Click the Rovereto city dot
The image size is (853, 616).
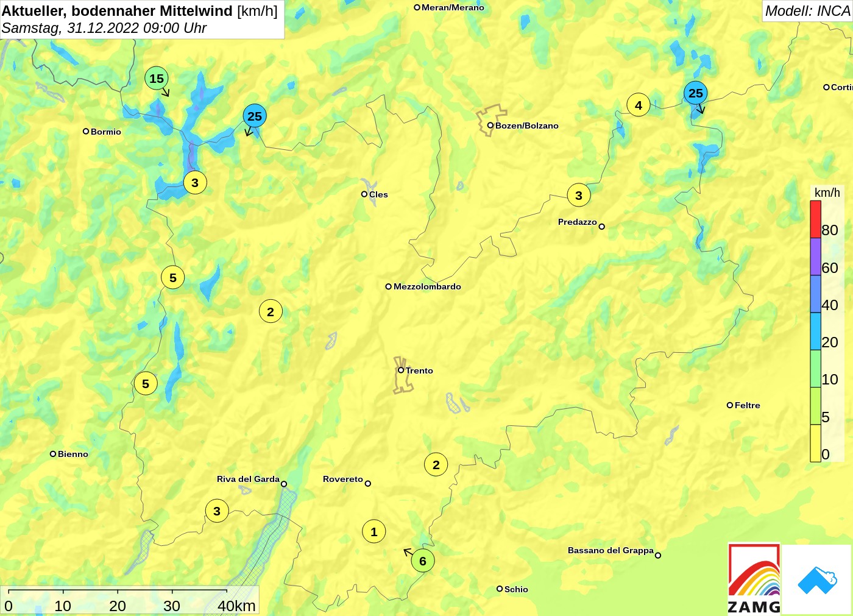[368, 484]
